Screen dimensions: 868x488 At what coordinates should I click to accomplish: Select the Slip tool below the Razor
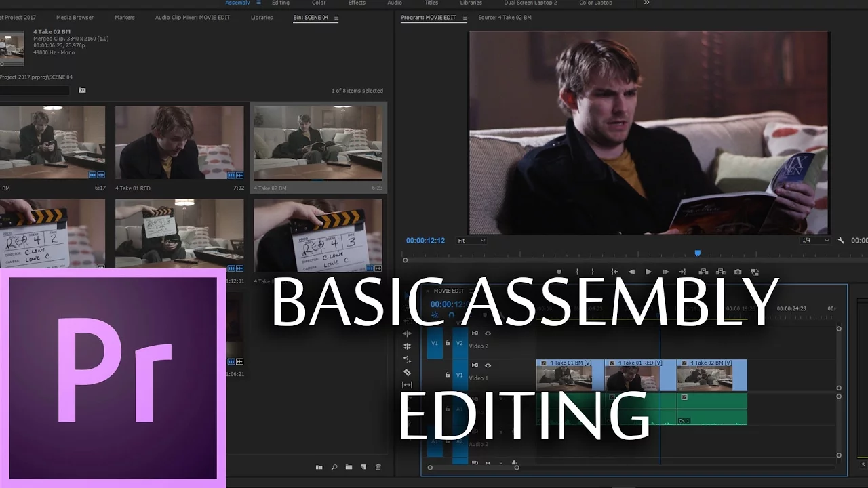(407, 385)
